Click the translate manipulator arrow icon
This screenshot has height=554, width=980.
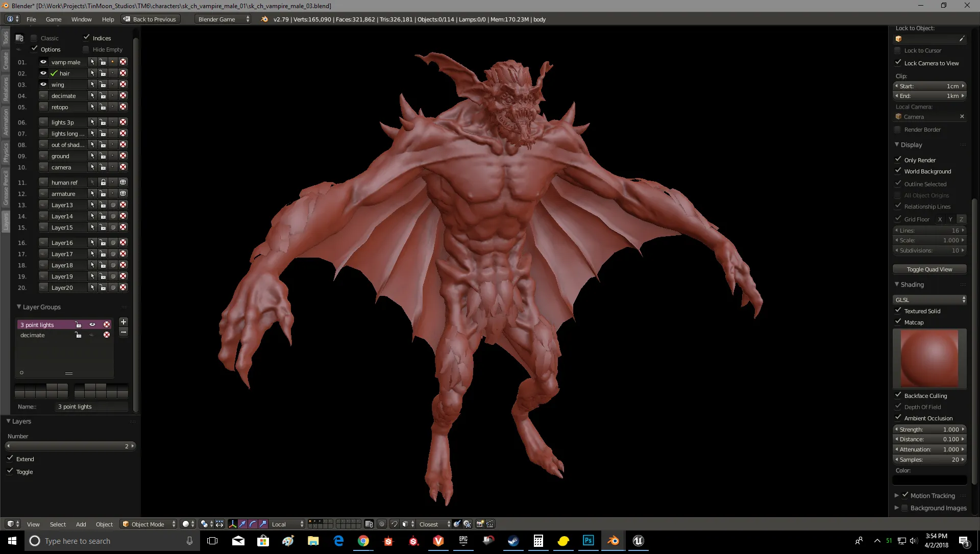[x=242, y=524]
